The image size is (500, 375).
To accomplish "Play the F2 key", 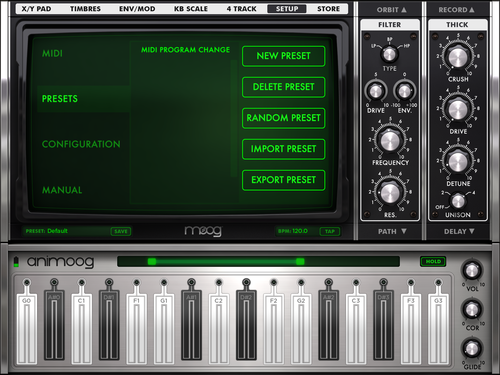I will pyautogui.click(x=274, y=328).
